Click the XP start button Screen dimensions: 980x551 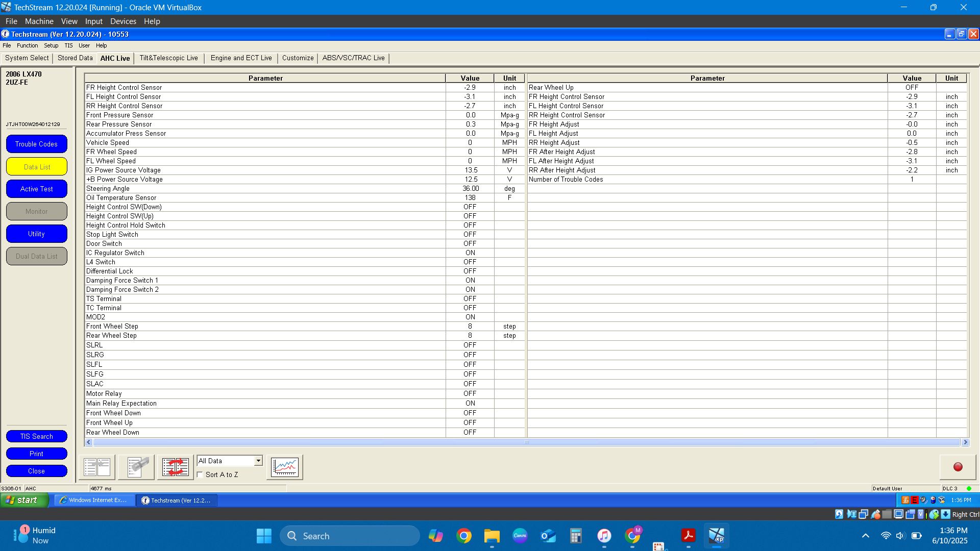pos(24,500)
